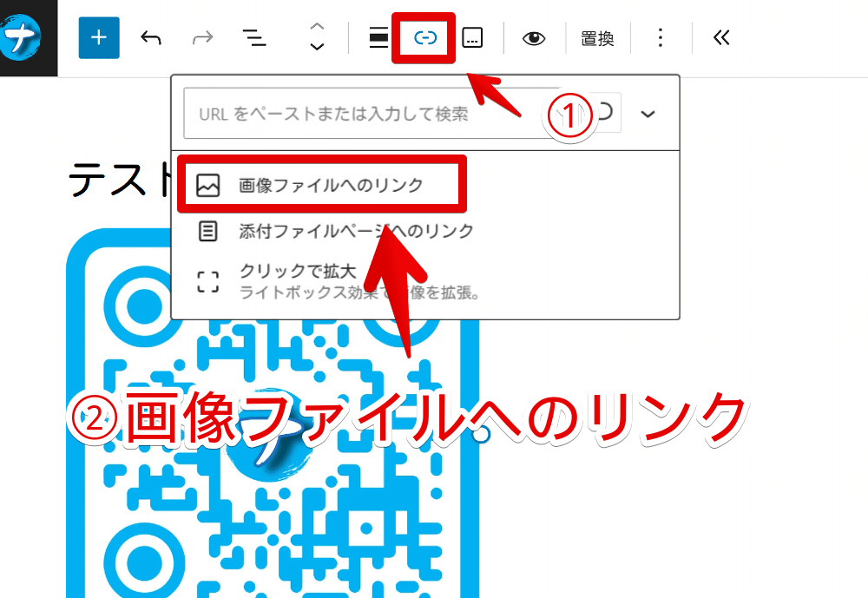
Task: Open the document overview list
Action: click(254, 37)
